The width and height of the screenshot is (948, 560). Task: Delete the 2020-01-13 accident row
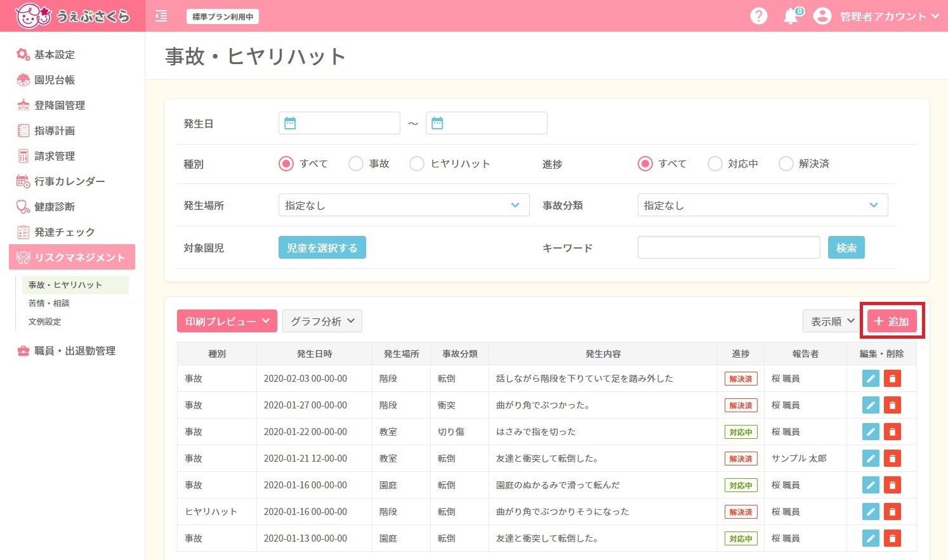click(892, 538)
